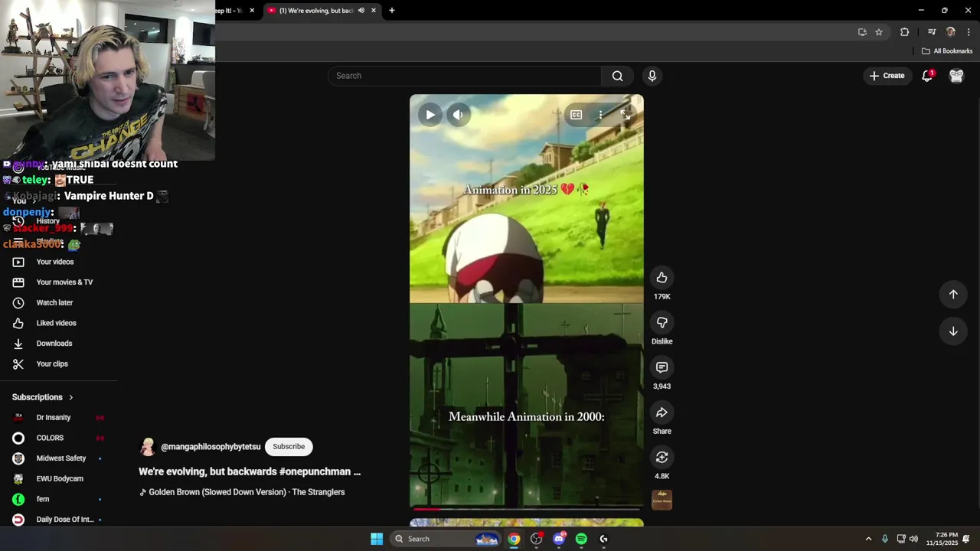Open @mangaphilosophybytetsu channel link

[x=211, y=447]
